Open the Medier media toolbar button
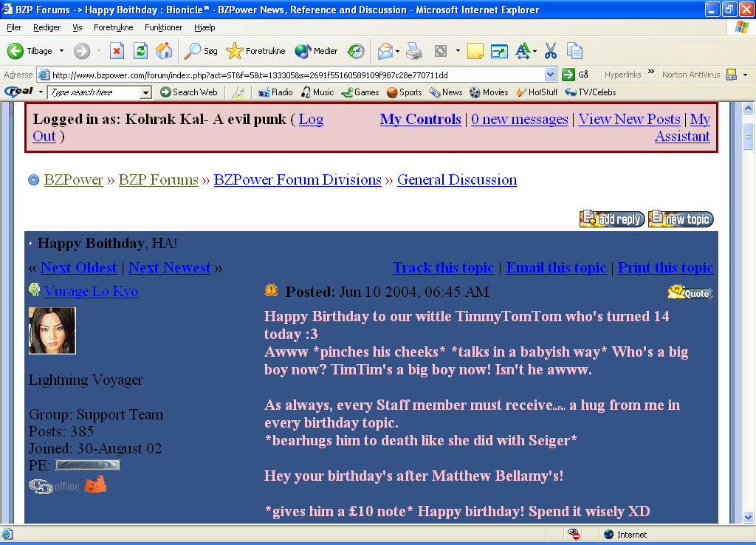This screenshot has width=756, height=545. click(x=316, y=51)
